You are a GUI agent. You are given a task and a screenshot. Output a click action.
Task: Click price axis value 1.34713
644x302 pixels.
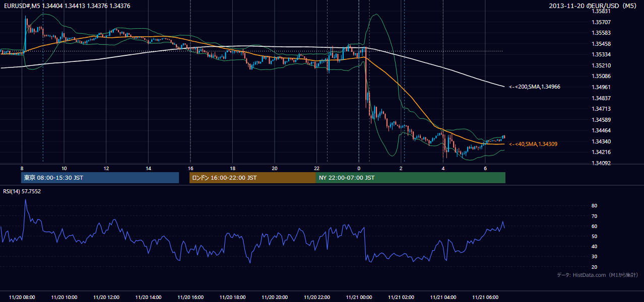coord(601,109)
